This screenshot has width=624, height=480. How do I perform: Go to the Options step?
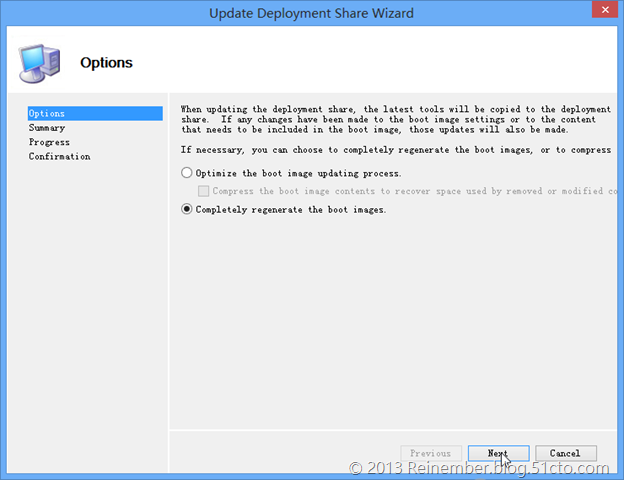[95, 113]
